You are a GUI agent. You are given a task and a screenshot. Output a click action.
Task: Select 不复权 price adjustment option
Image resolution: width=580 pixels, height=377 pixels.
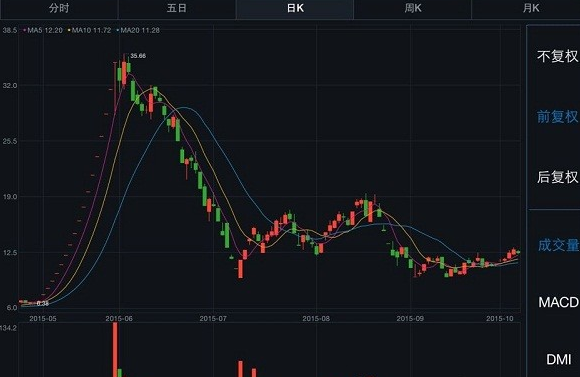[557, 56]
